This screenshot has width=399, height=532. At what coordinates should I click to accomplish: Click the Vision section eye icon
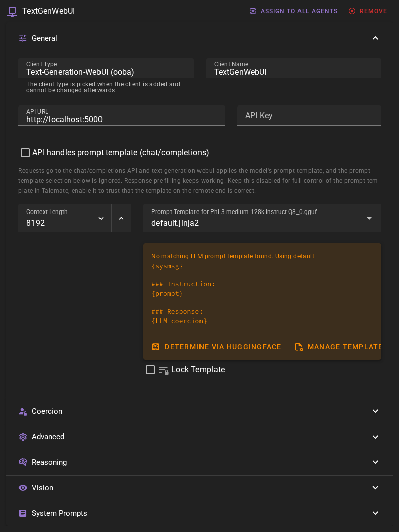click(x=23, y=488)
